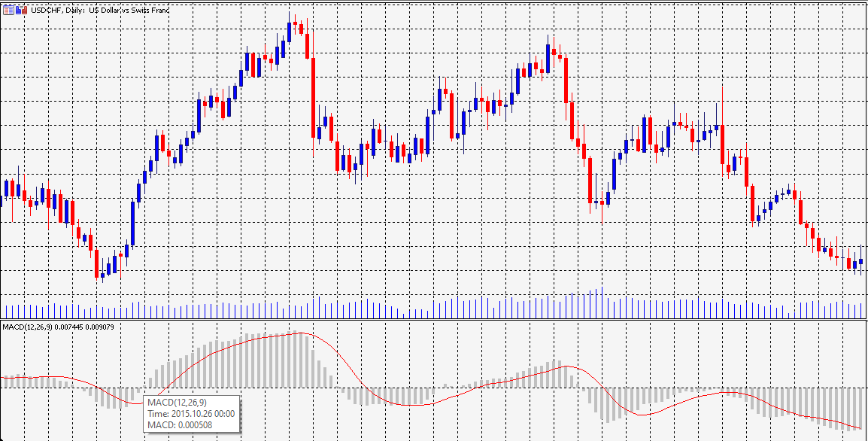Click the peak of the red MACD signal line
Image resolution: width=868 pixels, height=441 pixels.
pos(301,333)
